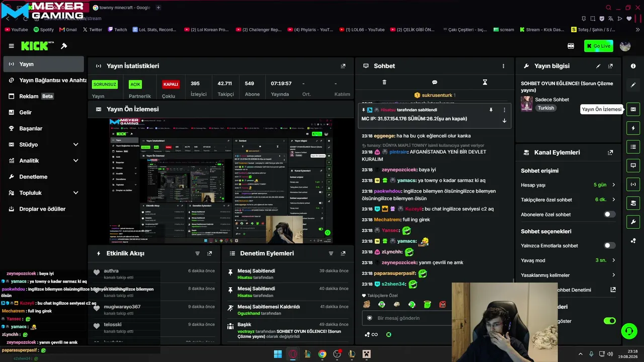Pop out the Etkinlik Akışı panel
644x362 pixels.
(x=210, y=253)
